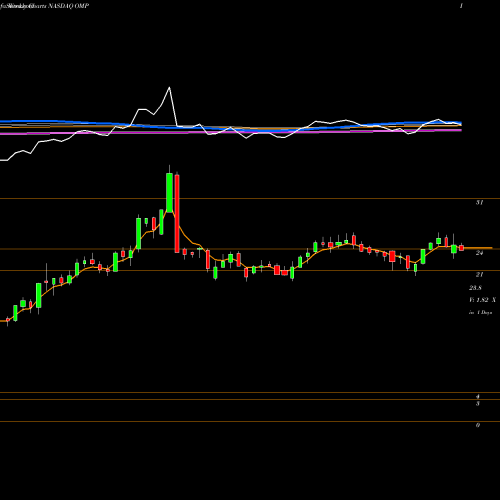Click the tall red candlestick after the peak
Image resolution: width=500 pixels, height=500 pixels.
[177, 213]
